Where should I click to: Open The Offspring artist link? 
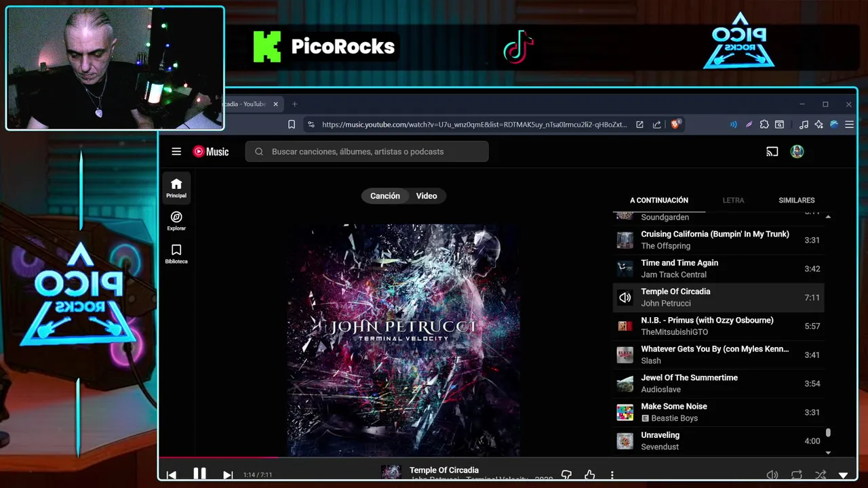(x=666, y=246)
